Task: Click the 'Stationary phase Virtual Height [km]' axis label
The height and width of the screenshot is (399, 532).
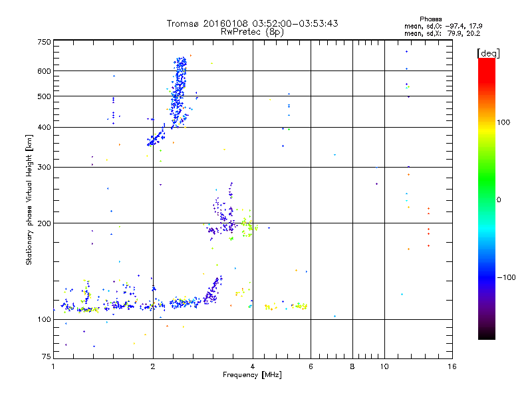Action: coord(29,199)
